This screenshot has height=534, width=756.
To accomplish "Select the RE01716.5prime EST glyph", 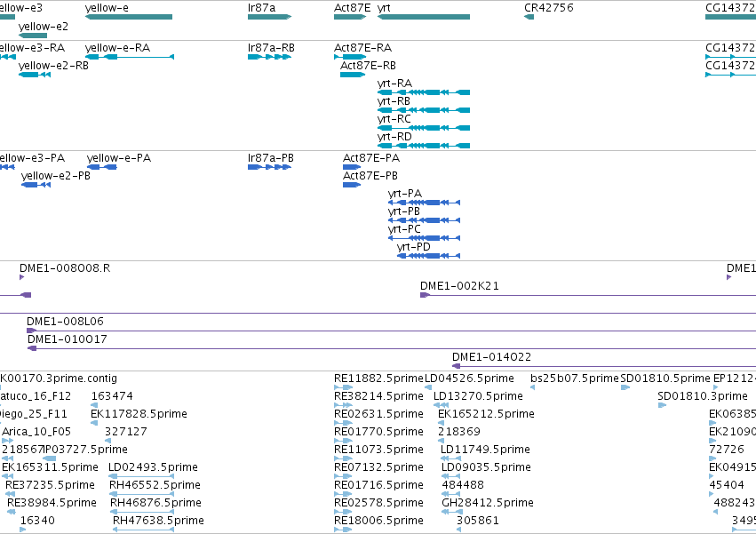I will pyautogui.click(x=343, y=494).
